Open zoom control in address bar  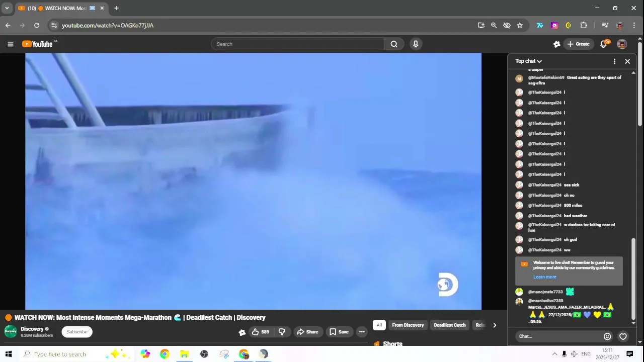(x=494, y=25)
